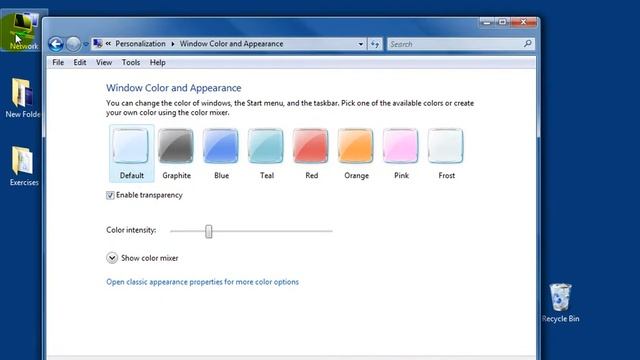
Task: Show hidden breadcrumb levels via the chevrons
Action: tap(108, 44)
